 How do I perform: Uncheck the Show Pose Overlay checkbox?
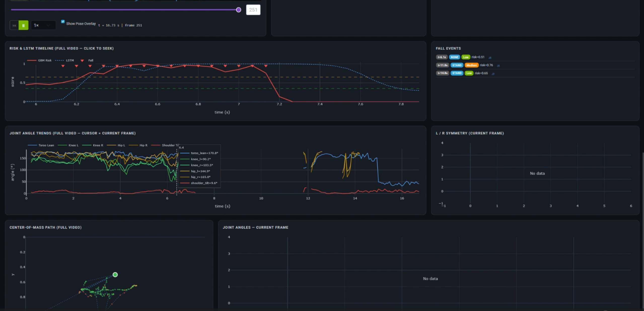click(x=63, y=22)
